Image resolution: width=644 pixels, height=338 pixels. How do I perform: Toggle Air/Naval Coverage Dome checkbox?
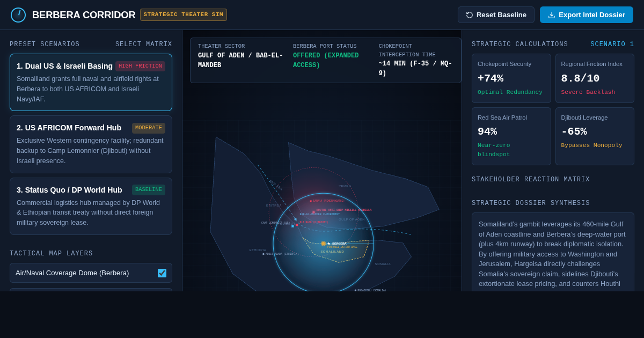[x=162, y=273]
